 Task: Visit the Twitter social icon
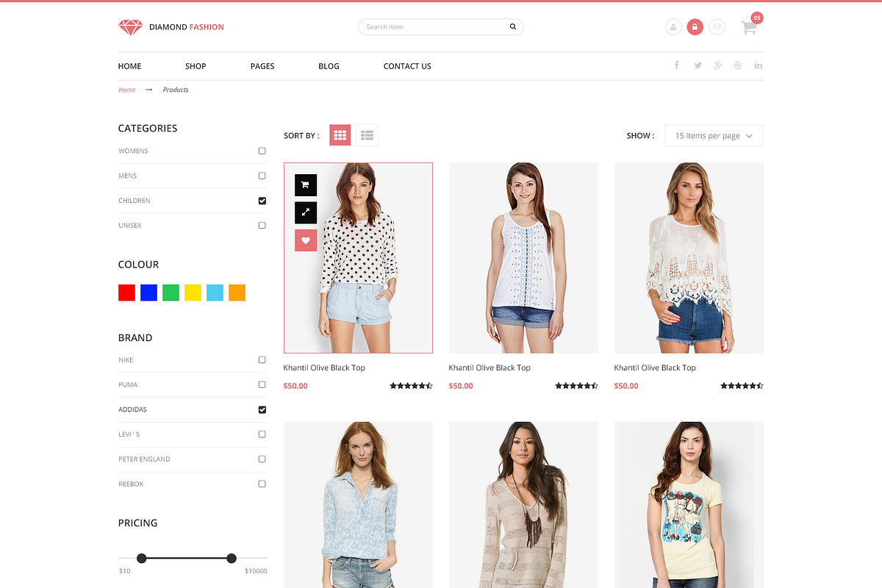click(698, 65)
